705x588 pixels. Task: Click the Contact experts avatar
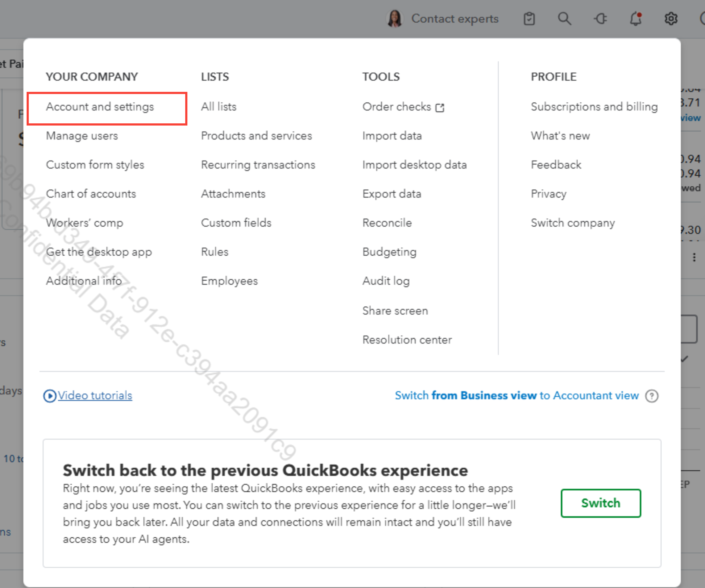(395, 18)
